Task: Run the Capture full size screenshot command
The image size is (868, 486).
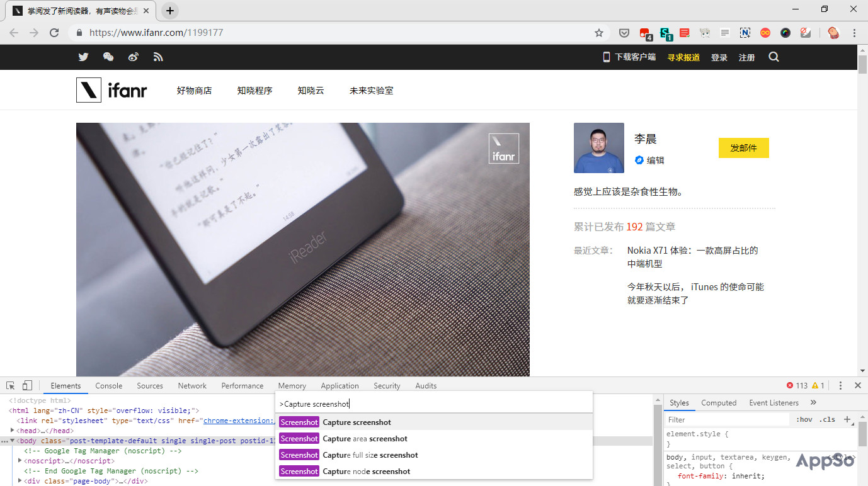Action: pos(370,455)
